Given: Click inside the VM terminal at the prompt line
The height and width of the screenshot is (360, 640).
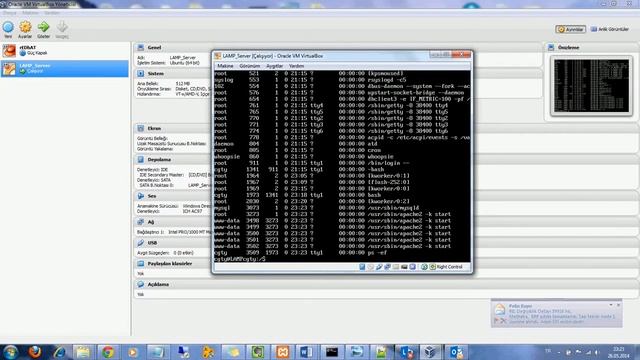Looking at the screenshot, I should tap(342, 259).
